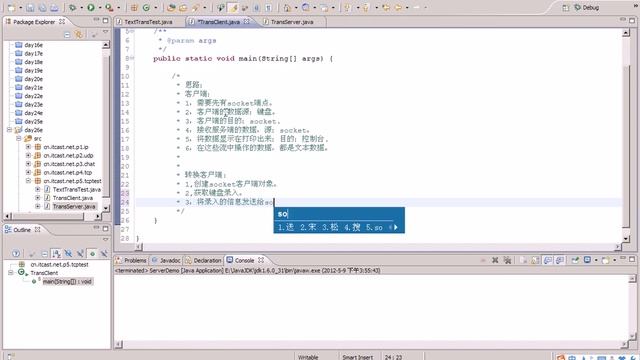Viewport: 640px width, 360px height.
Task: Collapse the day26e project node
Action: tap(9, 130)
